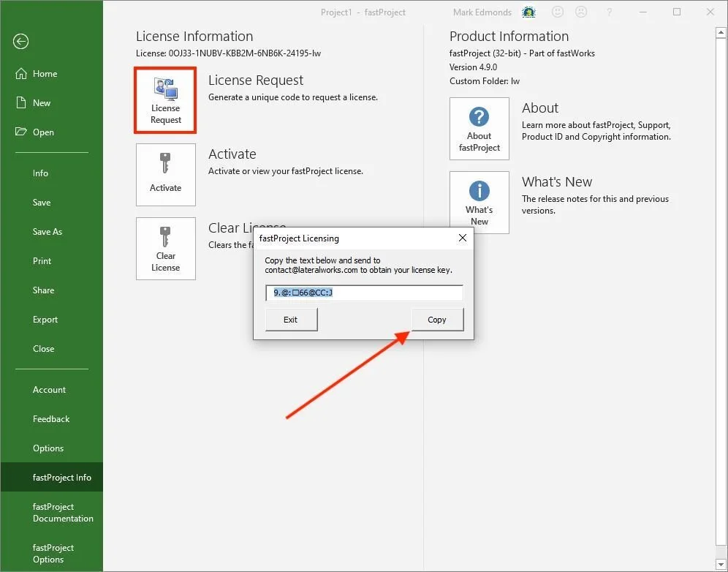Click the "release notes" description text

coord(595,205)
